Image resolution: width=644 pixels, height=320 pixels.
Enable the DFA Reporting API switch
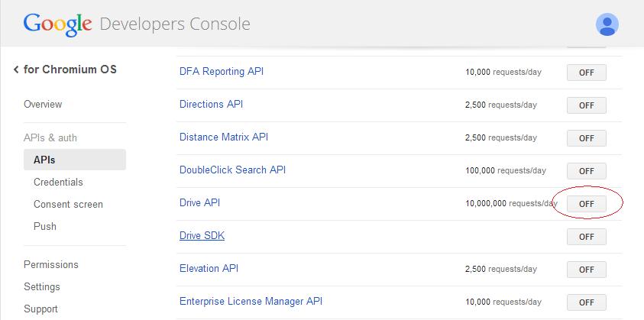(586, 73)
